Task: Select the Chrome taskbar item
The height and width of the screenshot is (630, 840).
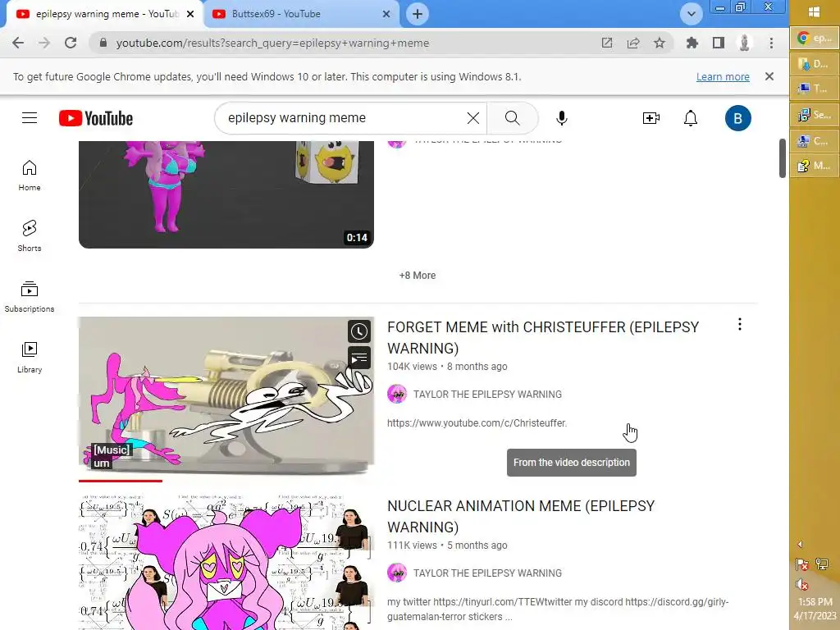Action: (x=815, y=38)
